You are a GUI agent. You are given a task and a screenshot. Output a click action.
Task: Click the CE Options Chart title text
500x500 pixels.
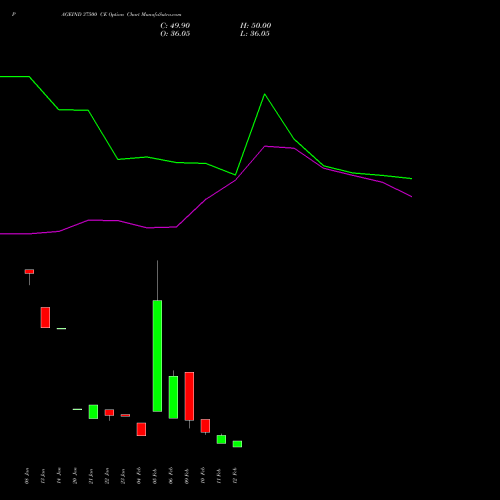pyautogui.click(x=121, y=15)
